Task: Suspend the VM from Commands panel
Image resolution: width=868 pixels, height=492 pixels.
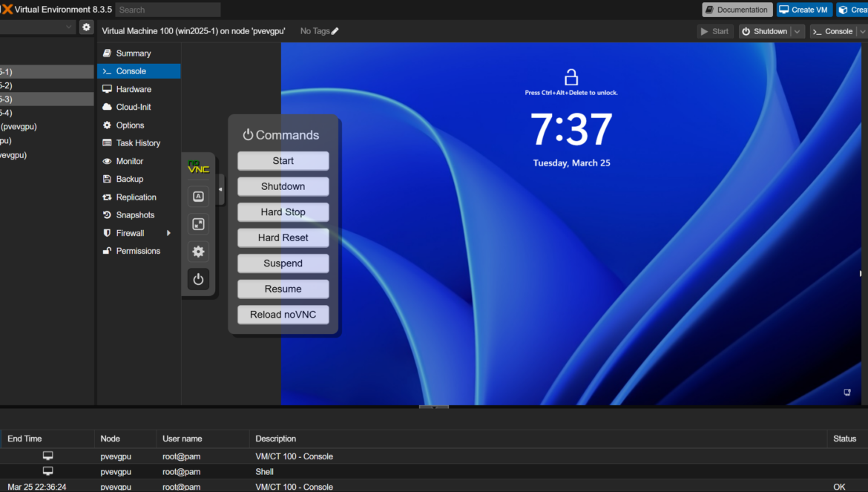Action: [283, 263]
